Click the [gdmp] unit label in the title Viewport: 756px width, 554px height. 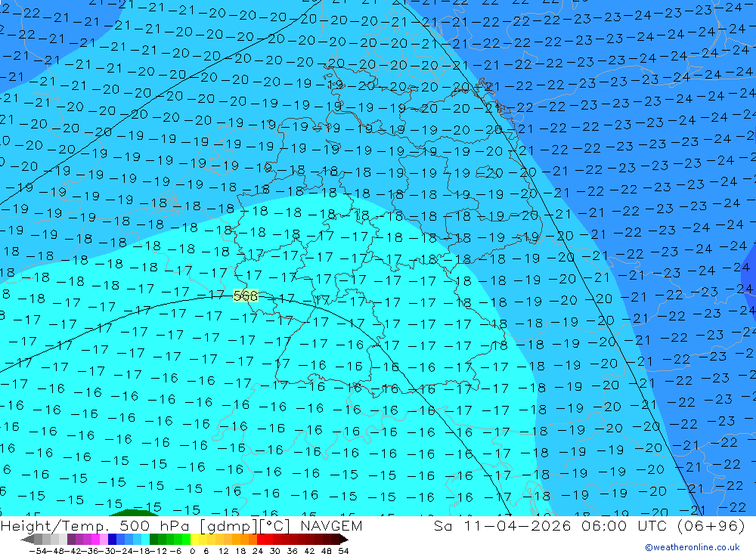pos(228,526)
